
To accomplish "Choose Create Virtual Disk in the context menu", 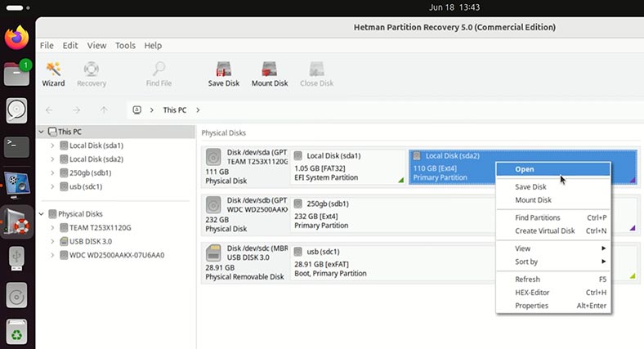I will [552, 230].
